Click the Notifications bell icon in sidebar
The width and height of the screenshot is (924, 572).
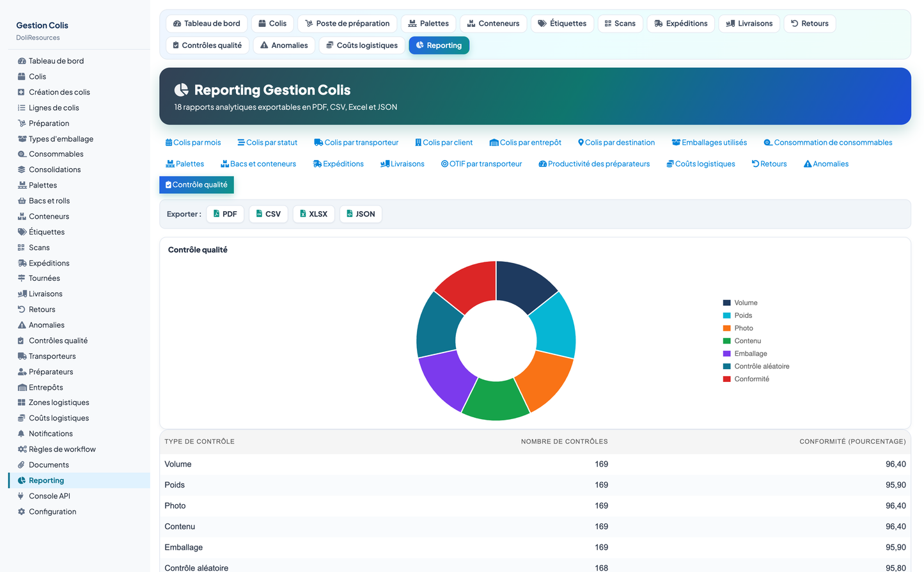click(x=21, y=434)
